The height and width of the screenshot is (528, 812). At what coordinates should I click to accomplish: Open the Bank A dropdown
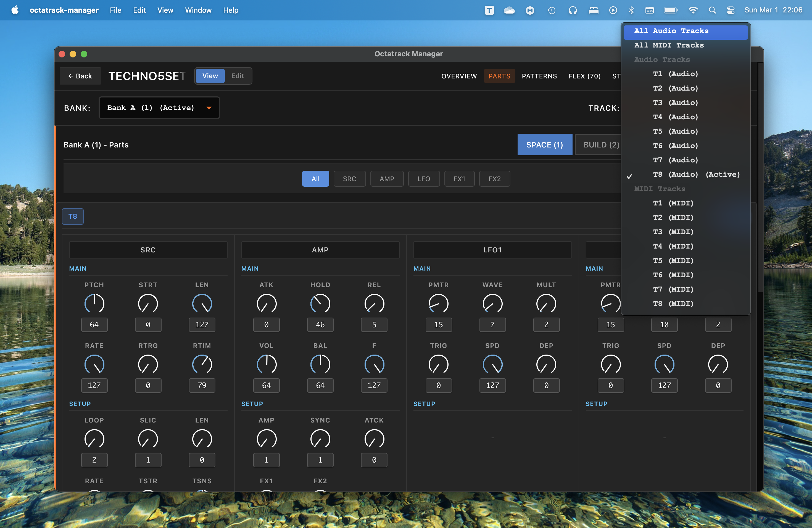click(159, 107)
